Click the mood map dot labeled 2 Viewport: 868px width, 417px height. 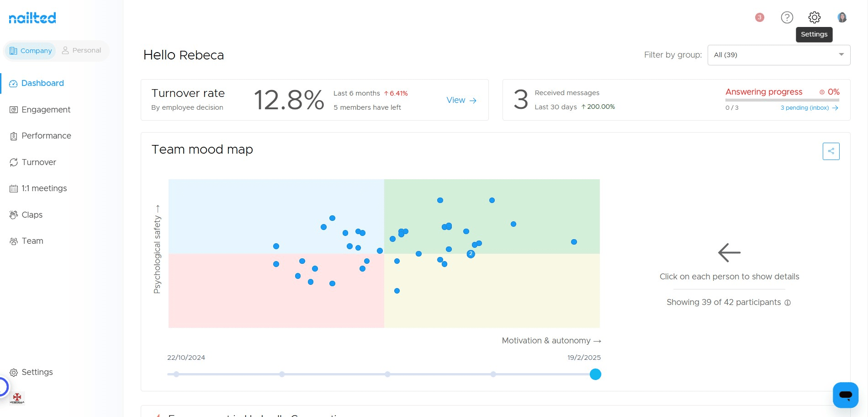pos(471,254)
